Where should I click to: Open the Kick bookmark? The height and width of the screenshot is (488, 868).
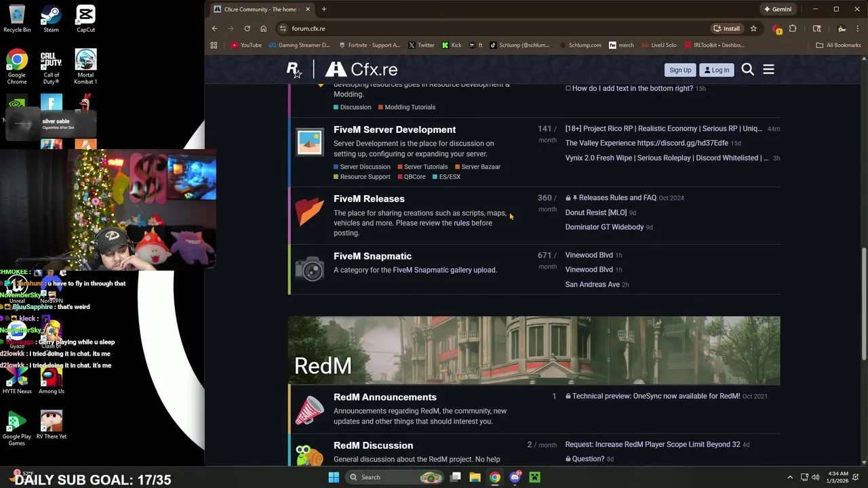(452, 45)
